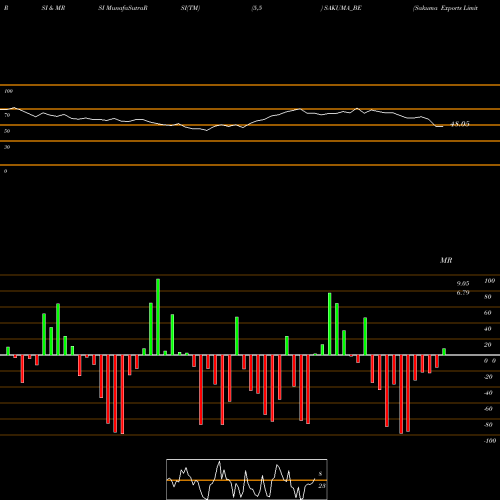Screen dimensions: 500x500
Task: Click the '30' RSI axis label
Action: point(7,147)
